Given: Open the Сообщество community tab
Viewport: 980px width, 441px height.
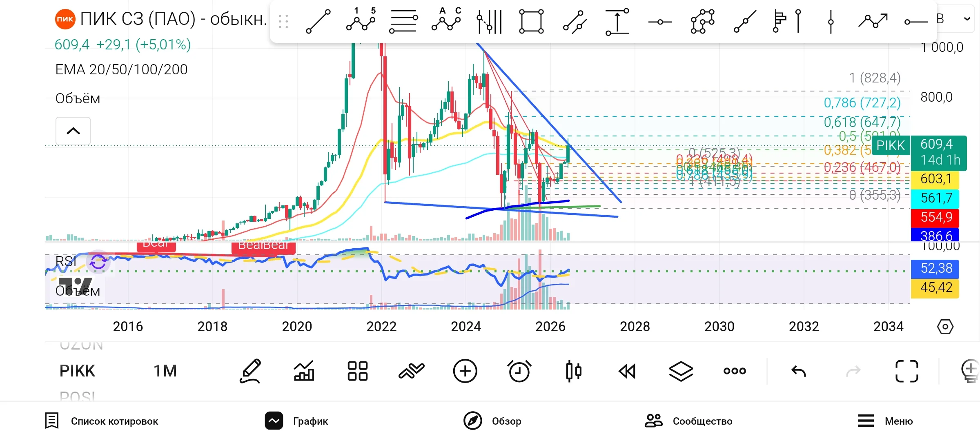Looking at the screenshot, I should (x=688, y=421).
